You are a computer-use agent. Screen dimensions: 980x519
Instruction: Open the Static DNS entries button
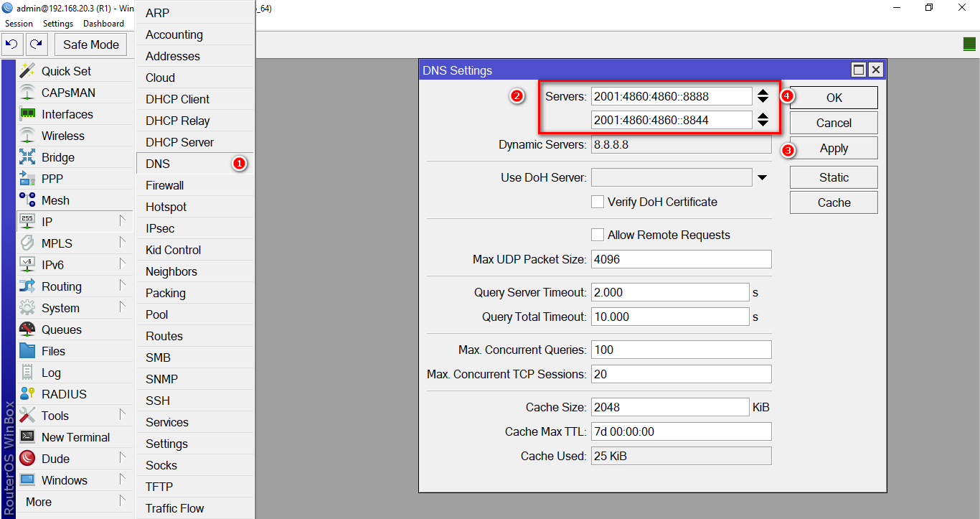(833, 177)
